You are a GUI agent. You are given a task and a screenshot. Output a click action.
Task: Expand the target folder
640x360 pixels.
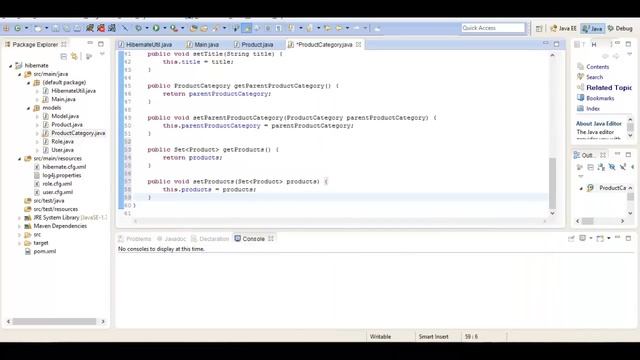20,243
